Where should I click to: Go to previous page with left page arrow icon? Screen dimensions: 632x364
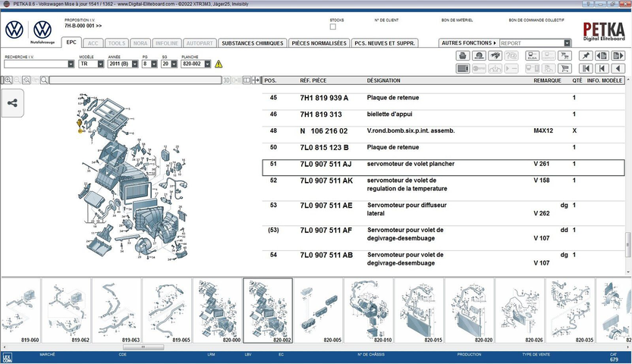602,55
